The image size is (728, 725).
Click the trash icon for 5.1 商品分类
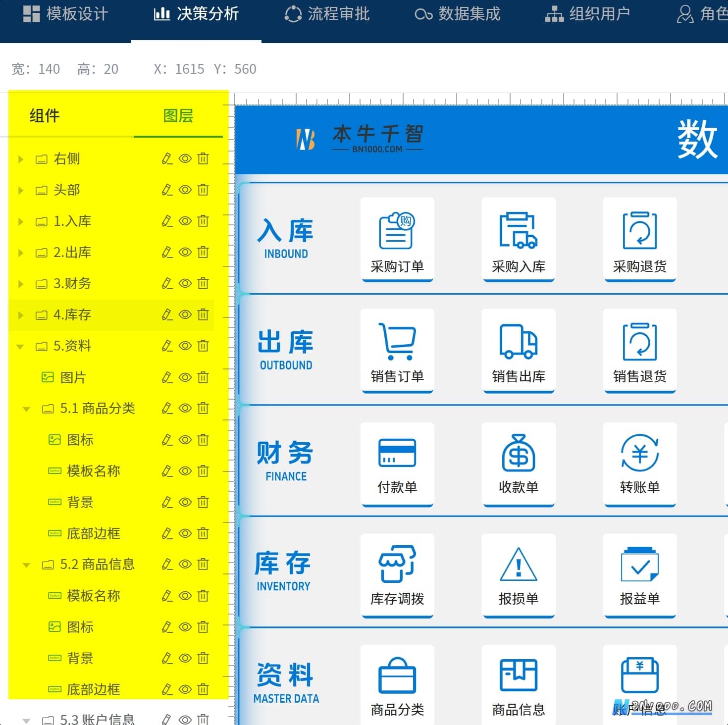click(203, 408)
